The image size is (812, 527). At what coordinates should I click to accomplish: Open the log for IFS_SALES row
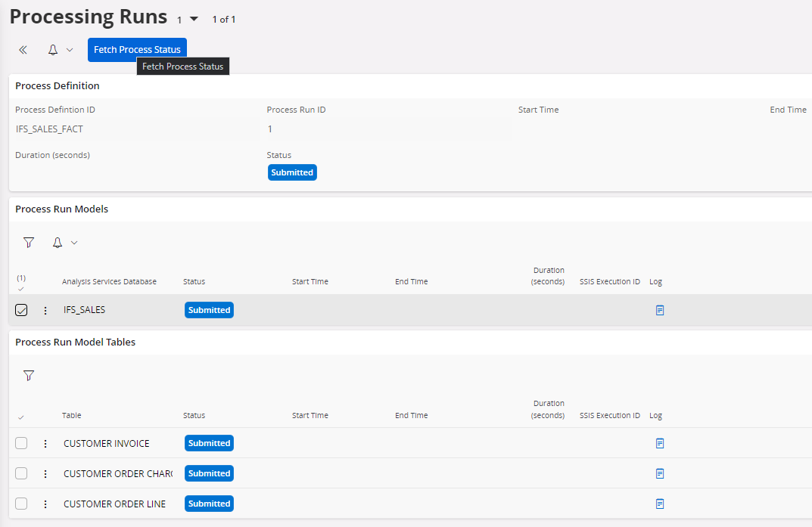pyautogui.click(x=659, y=310)
